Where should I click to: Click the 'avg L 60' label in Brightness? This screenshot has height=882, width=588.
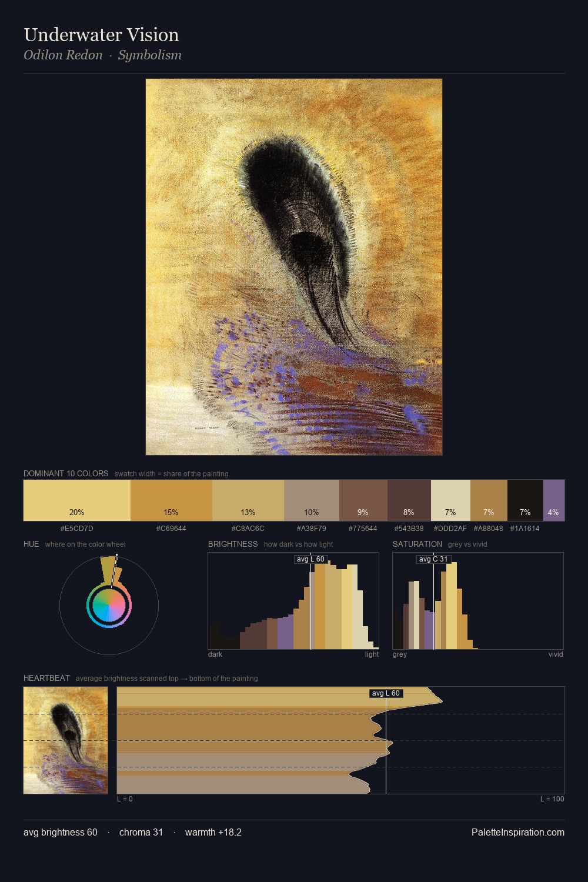pyautogui.click(x=310, y=559)
